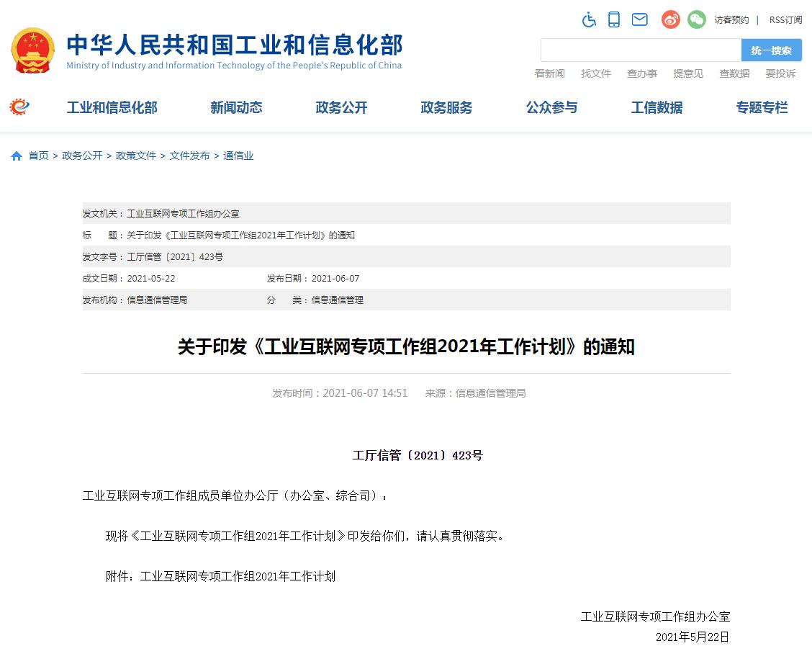Click the red gear icon in navigation bar
The height and width of the screenshot is (646, 812).
click(19, 107)
